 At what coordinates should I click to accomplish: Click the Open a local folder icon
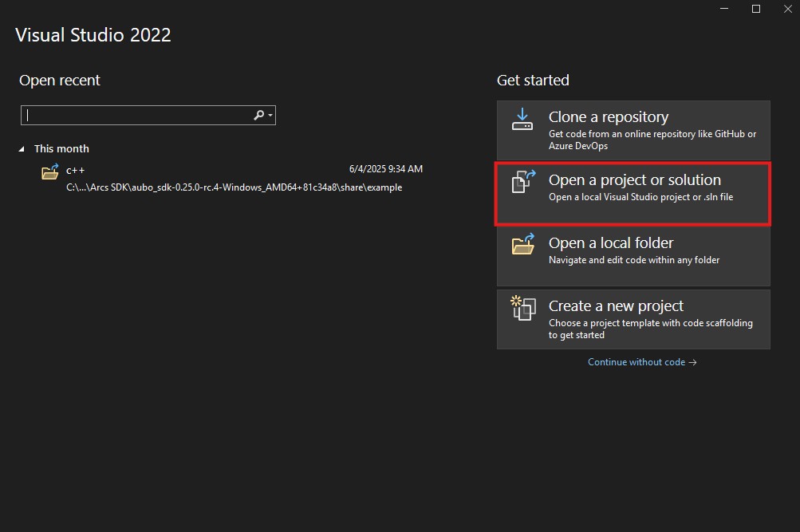point(523,244)
